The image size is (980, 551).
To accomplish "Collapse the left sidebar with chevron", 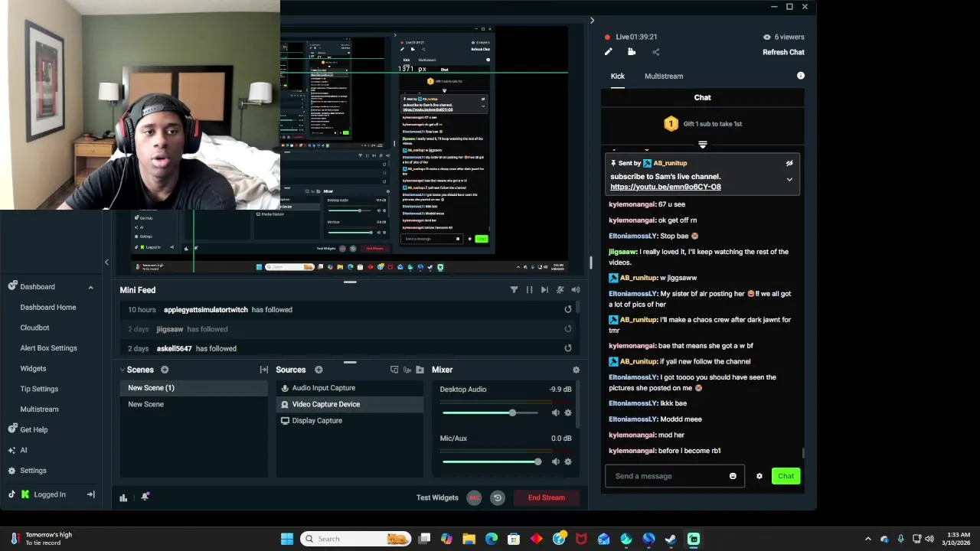I will pos(106,262).
